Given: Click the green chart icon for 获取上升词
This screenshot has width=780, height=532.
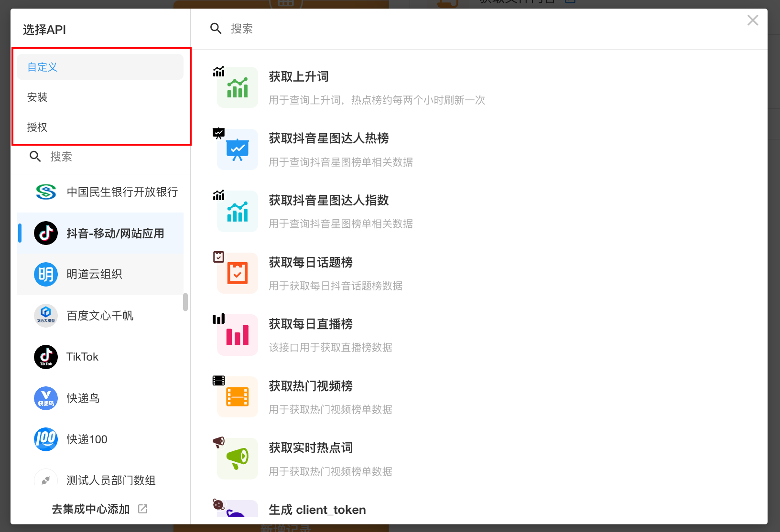Looking at the screenshot, I should click(x=238, y=87).
